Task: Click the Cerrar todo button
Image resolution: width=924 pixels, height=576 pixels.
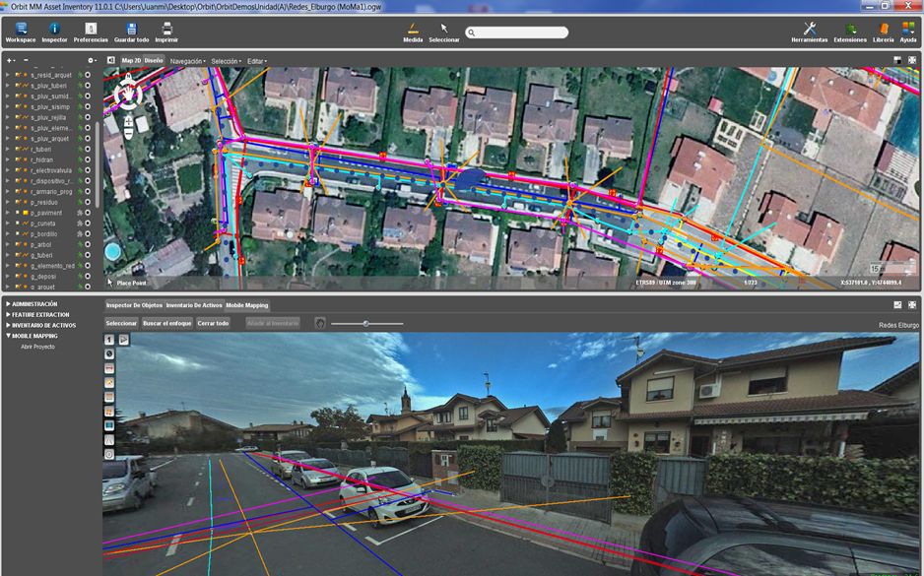Action: (213, 323)
